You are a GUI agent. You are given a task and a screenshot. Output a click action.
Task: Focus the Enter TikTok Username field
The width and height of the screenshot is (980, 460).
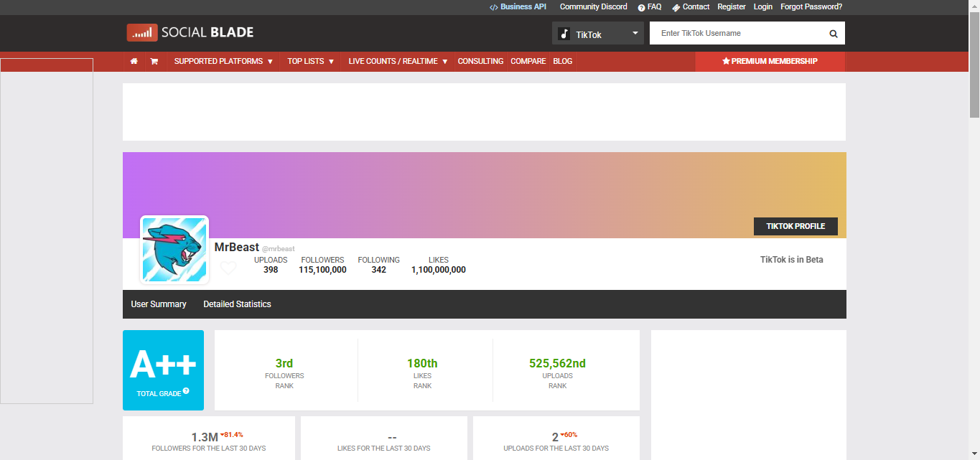737,33
